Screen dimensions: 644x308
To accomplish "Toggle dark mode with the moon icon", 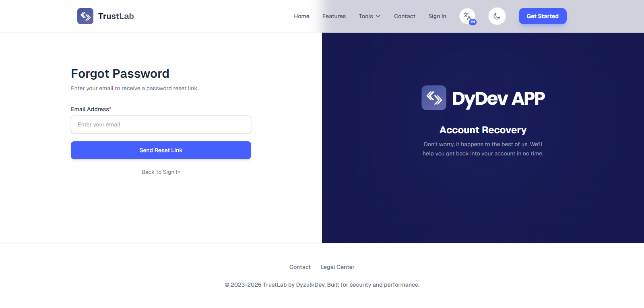I will pyautogui.click(x=497, y=16).
